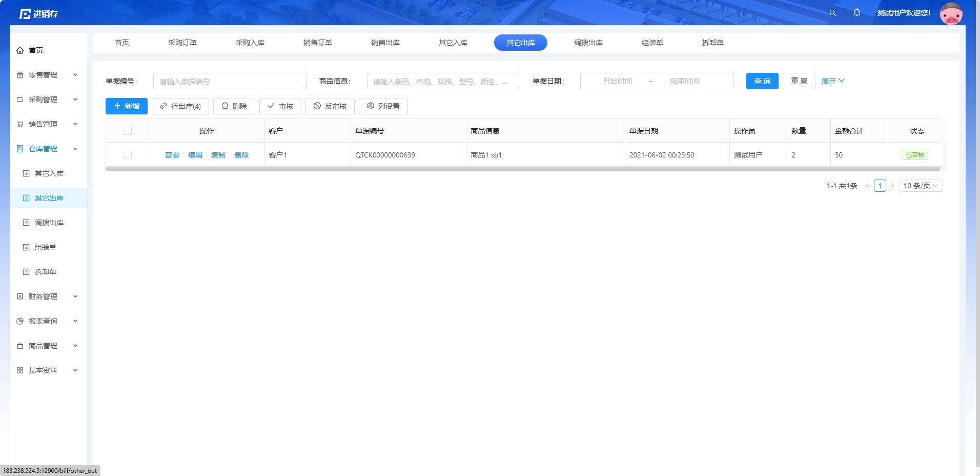Expand 财务管理 menu chevron
The height and width of the screenshot is (476, 980).
[x=75, y=296]
